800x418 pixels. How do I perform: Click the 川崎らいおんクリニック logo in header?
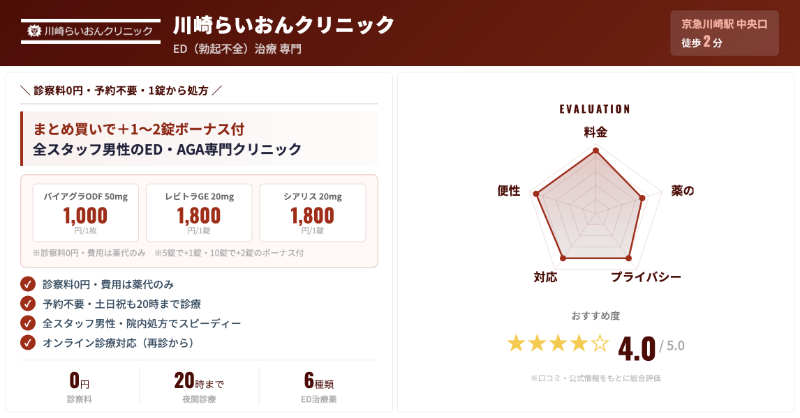point(89,32)
